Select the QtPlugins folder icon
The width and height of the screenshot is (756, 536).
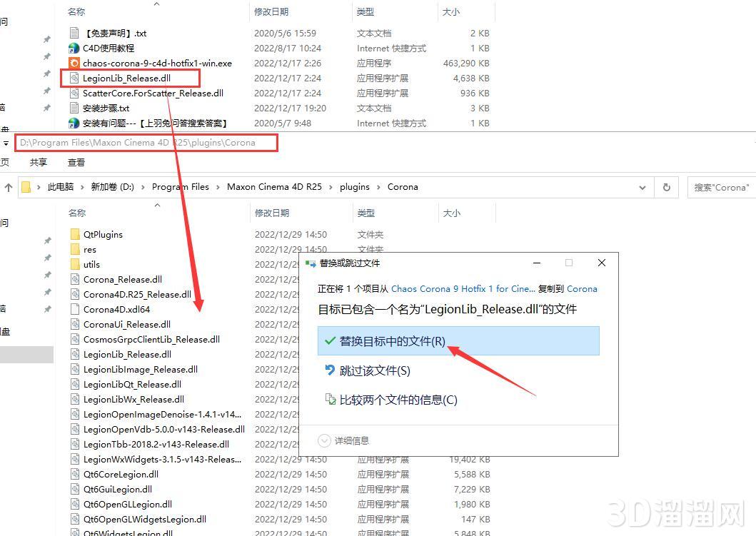76,234
